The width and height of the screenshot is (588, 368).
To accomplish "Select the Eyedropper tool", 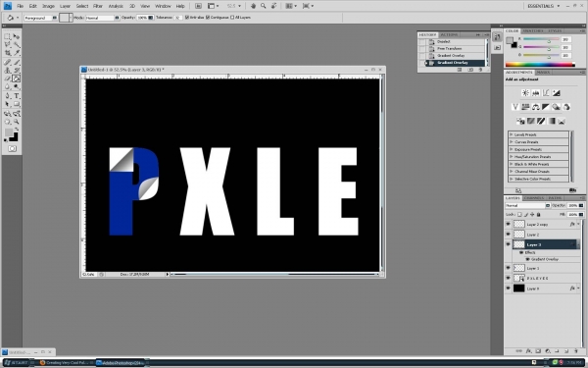I will click(x=17, y=53).
